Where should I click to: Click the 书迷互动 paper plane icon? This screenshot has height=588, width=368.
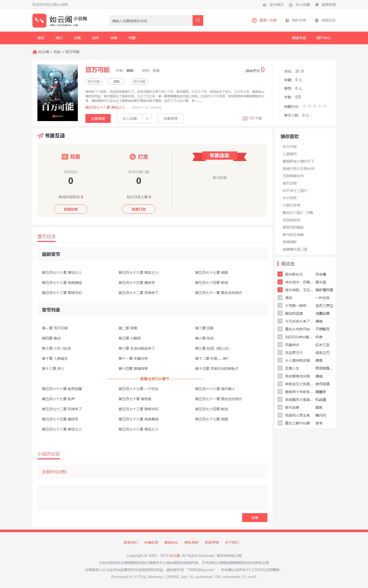[x=40, y=136]
